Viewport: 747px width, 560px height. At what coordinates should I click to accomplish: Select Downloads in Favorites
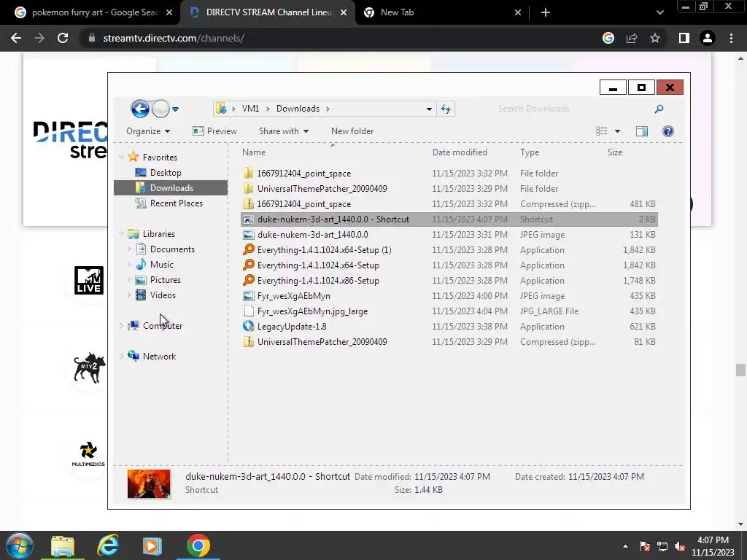point(171,187)
